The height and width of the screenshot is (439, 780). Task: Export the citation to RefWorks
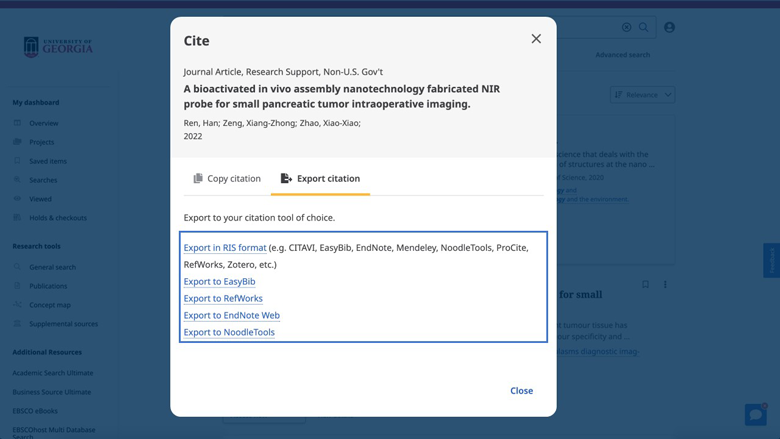(223, 298)
